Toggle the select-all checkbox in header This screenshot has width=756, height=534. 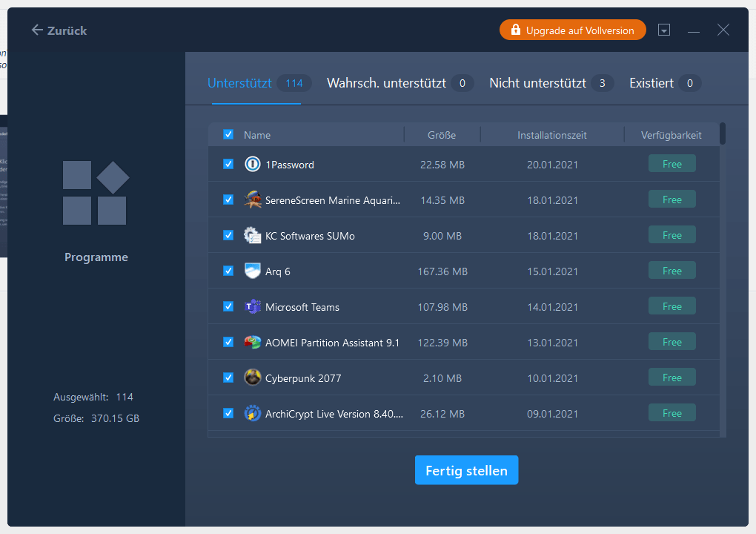228,134
